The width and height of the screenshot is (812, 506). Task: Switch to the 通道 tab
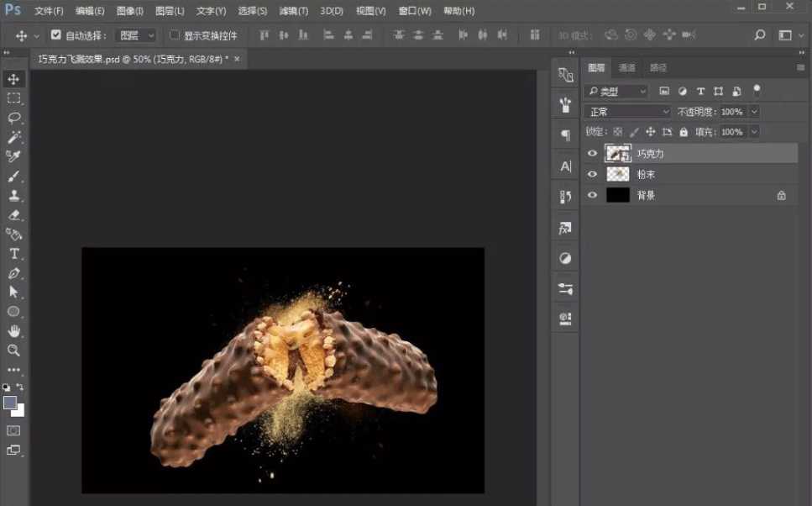pyautogui.click(x=626, y=67)
